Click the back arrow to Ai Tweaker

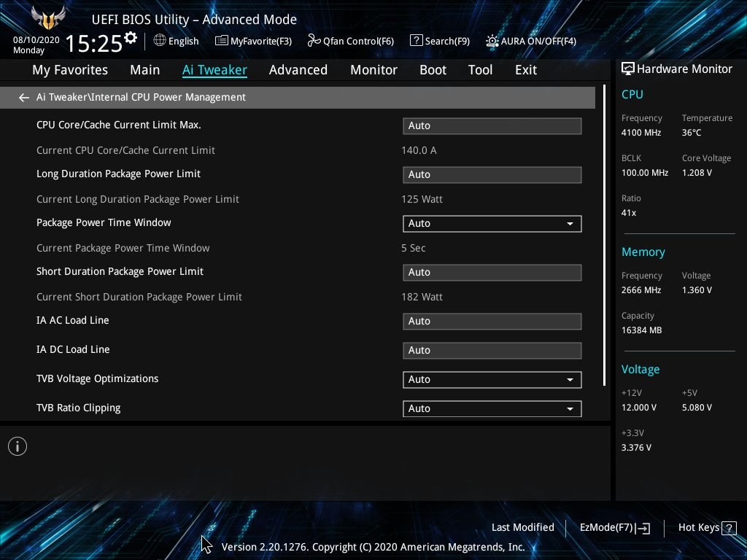point(24,98)
